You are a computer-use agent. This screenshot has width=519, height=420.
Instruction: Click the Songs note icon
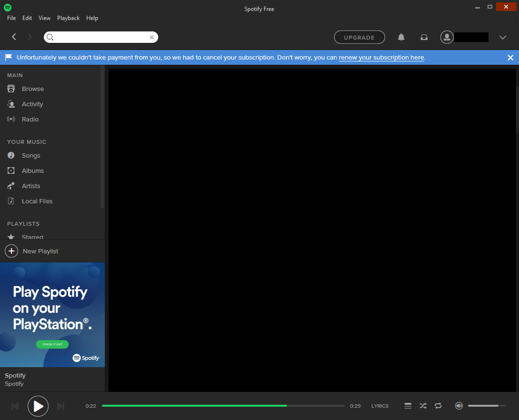coord(11,155)
